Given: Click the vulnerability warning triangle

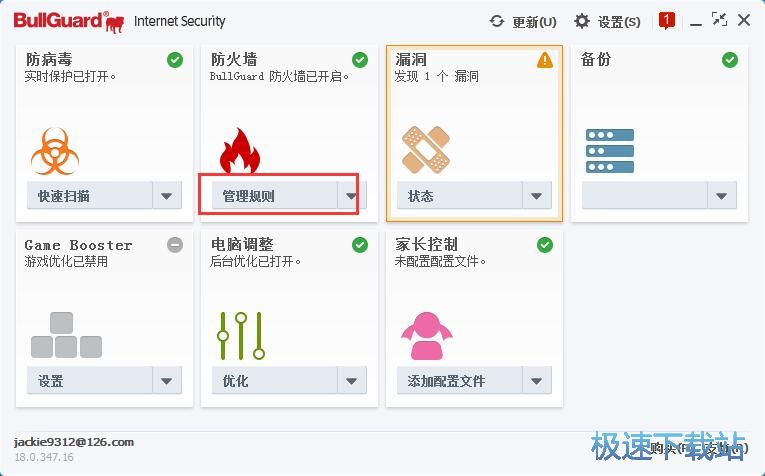Looking at the screenshot, I should tap(544, 60).
